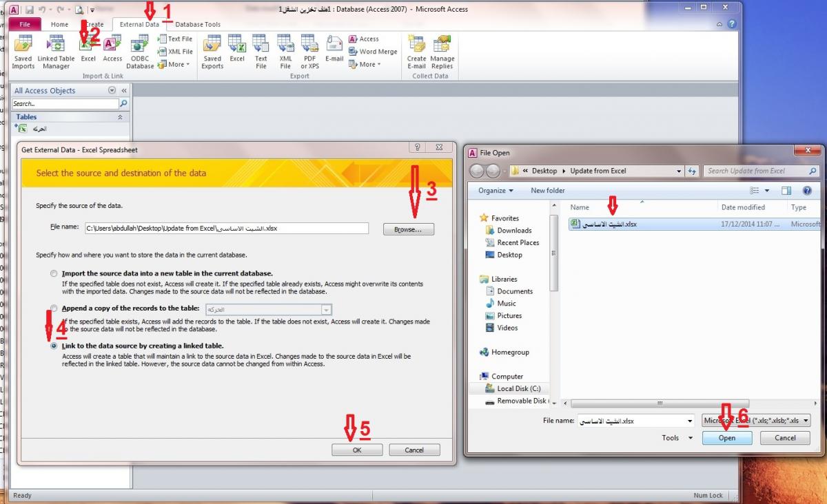Viewport: 827px width, 504px height.
Task: Click the help icon in File Open toolbar
Action: pyautogui.click(x=807, y=191)
